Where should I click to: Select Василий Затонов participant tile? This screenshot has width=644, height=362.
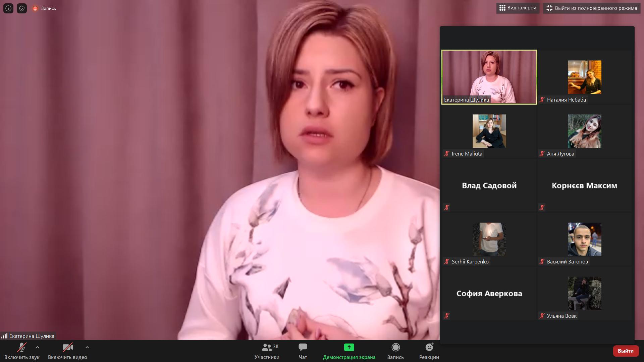[x=585, y=239]
